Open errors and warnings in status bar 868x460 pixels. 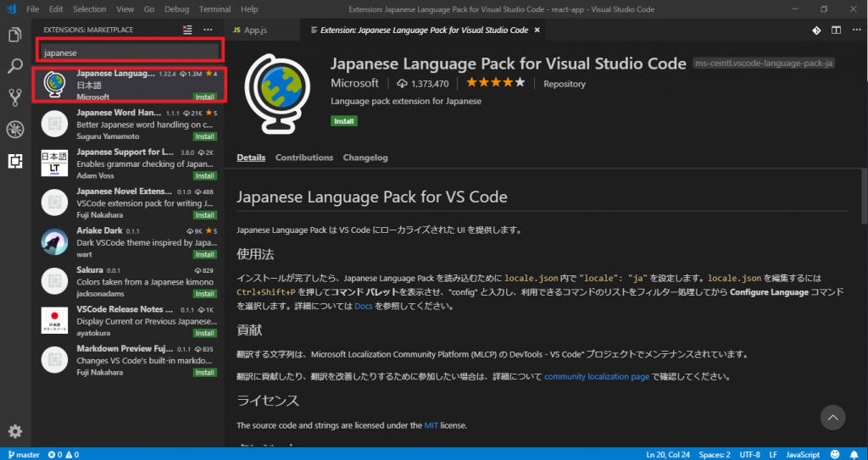(x=64, y=454)
